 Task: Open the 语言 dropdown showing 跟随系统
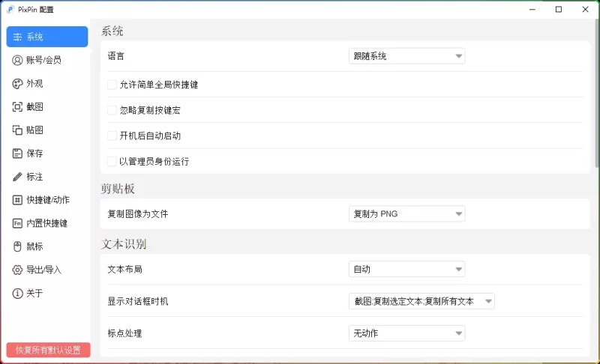406,56
